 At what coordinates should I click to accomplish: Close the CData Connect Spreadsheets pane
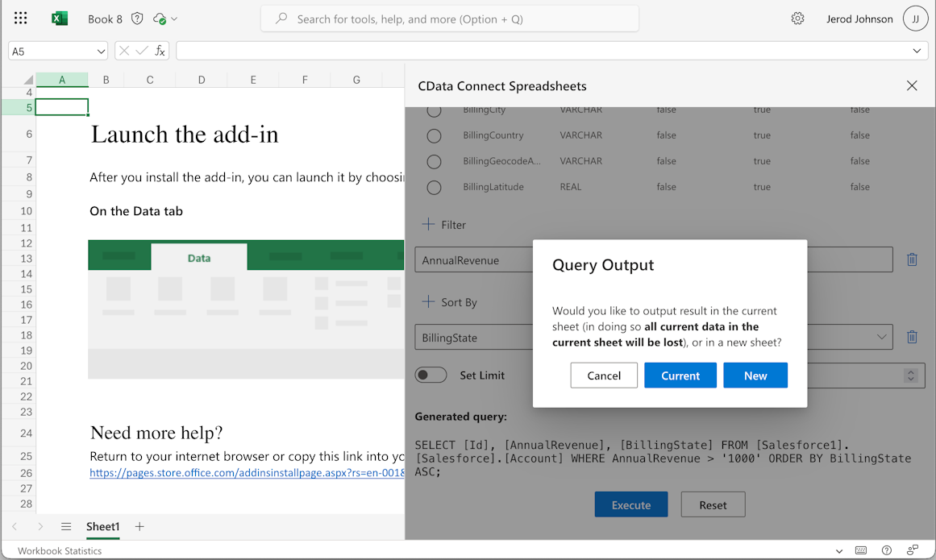point(912,85)
